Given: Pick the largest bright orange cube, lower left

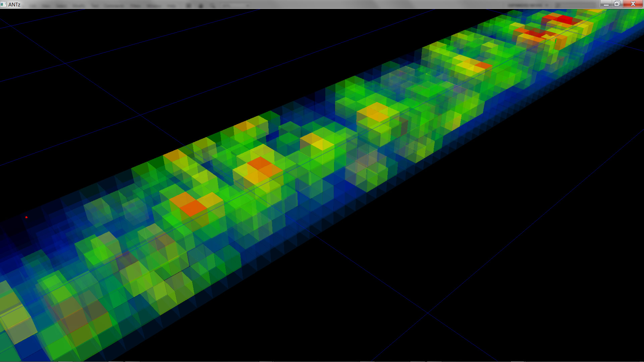Looking at the screenshot, I should click(193, 208).
